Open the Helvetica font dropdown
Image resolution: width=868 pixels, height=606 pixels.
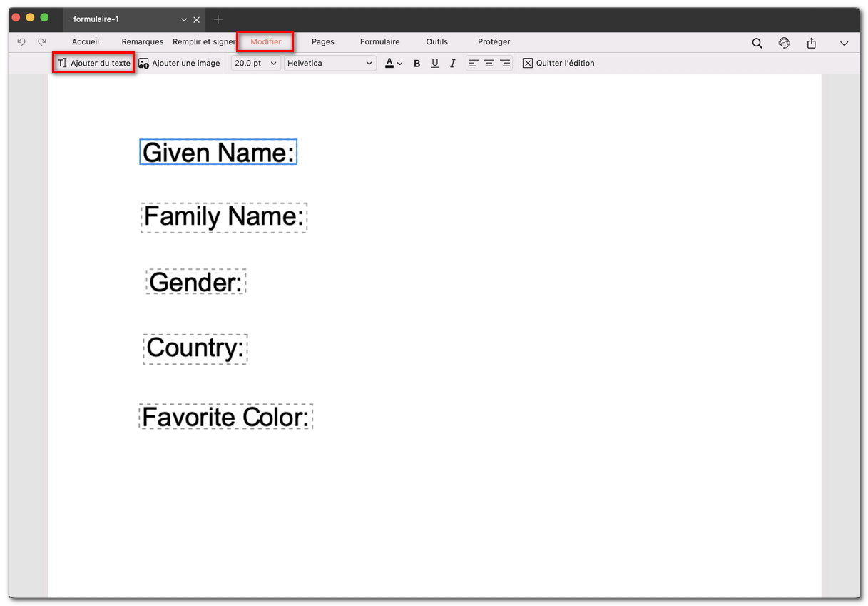tap(330, 64)
